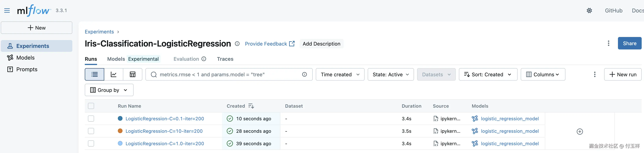Open the State: Active dropdown
644x153 pixels.
tap(390, 74)
